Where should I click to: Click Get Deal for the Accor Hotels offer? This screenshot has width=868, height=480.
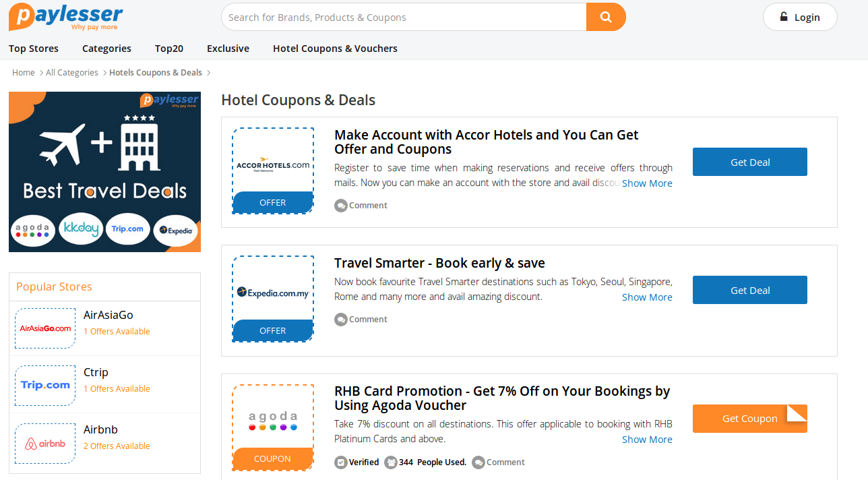click(750, 162)
